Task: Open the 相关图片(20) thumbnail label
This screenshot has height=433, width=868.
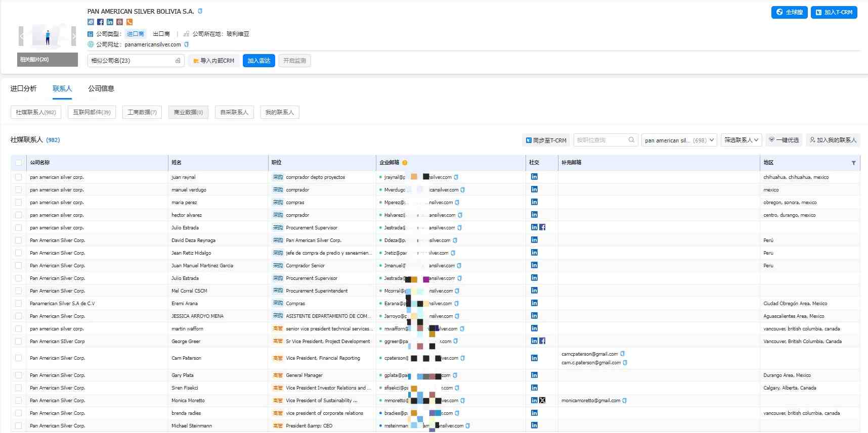Action: click(48, 60)
